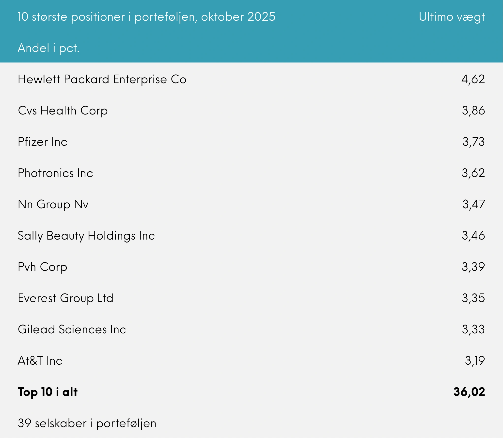Click on Photonics Inc

pos(55,173)
